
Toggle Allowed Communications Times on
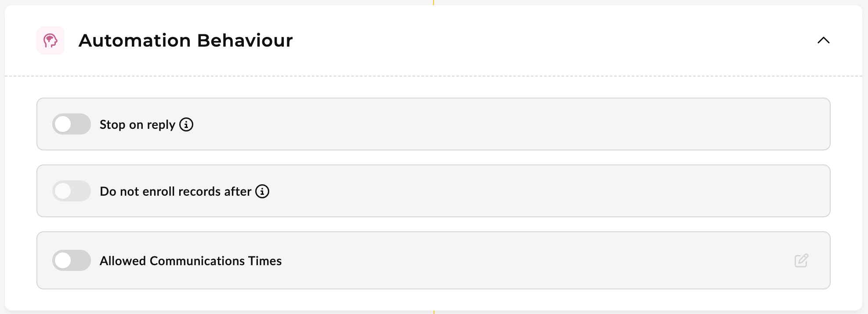[x=72, y=260]
